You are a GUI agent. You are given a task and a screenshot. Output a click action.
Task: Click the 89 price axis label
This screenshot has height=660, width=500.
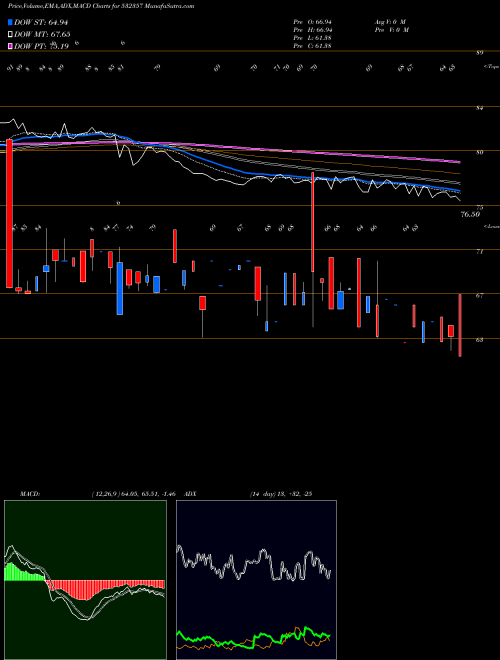(x=480, y=53)
